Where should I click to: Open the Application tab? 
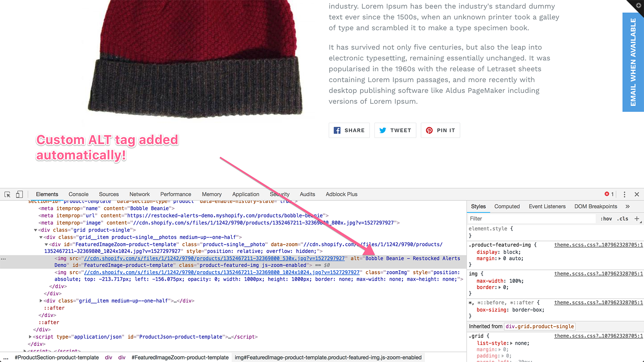click(x=246, y=194)
